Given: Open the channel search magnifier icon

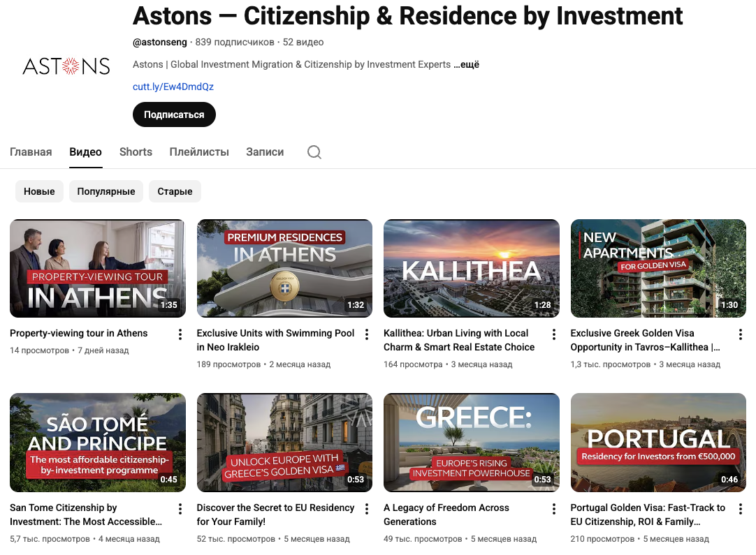Looking at the screenshot, I should [314, 152].
